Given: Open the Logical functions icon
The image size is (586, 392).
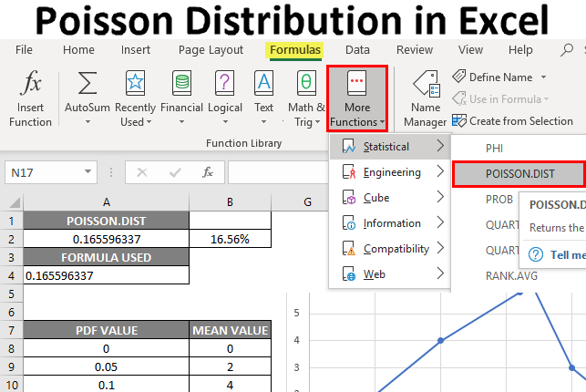Looking at the screenshot, I should (224, 83).
